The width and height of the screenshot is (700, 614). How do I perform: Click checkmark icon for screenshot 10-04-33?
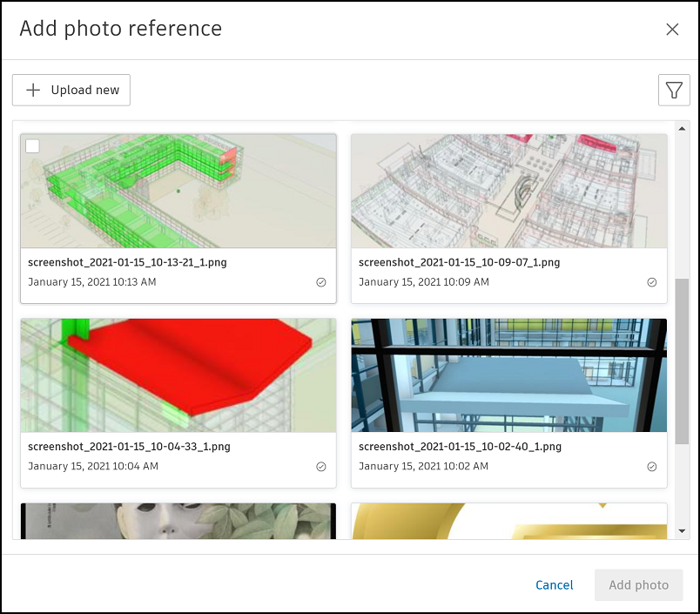coord(321,467)
